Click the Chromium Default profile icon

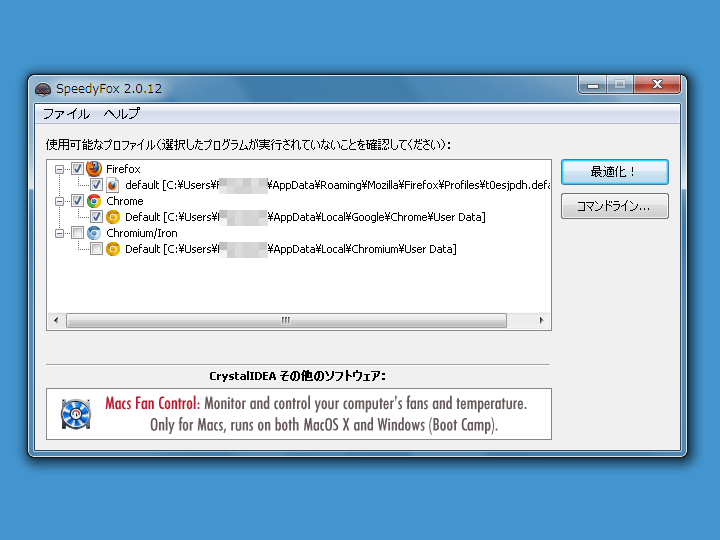113,249
